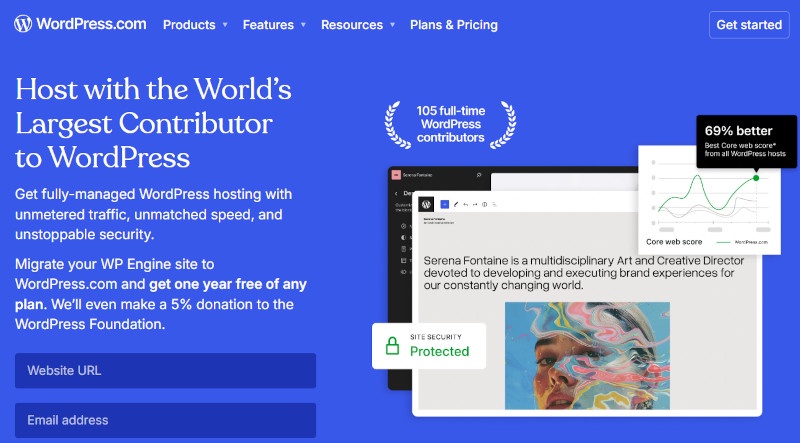Focus the Email address field
Viewport: 800px width, 443px height.
tap(165, 420)
